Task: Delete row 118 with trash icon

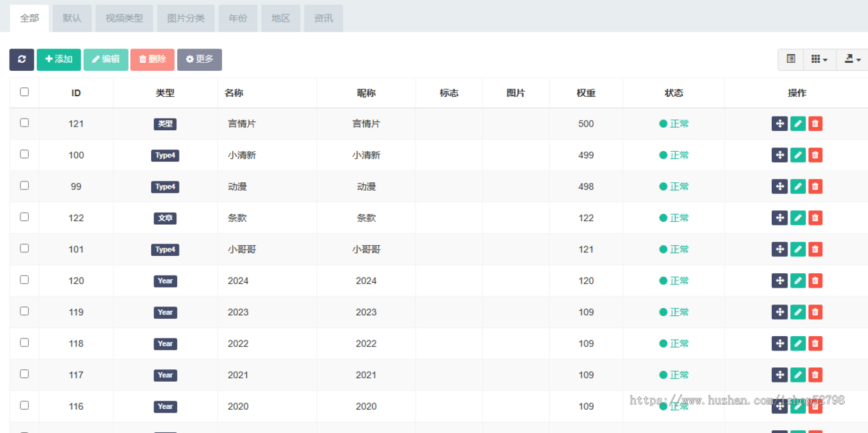Action: pos(815,343)
